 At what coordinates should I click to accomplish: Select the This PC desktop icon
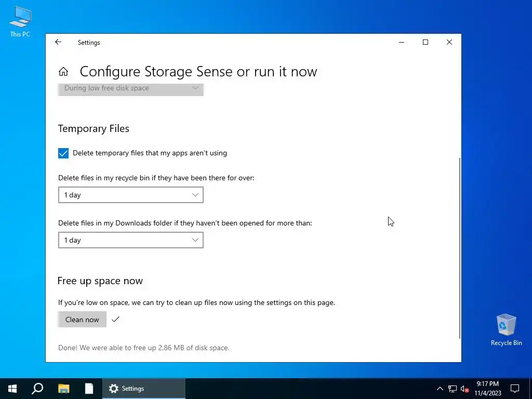click(x=20, y=22)
